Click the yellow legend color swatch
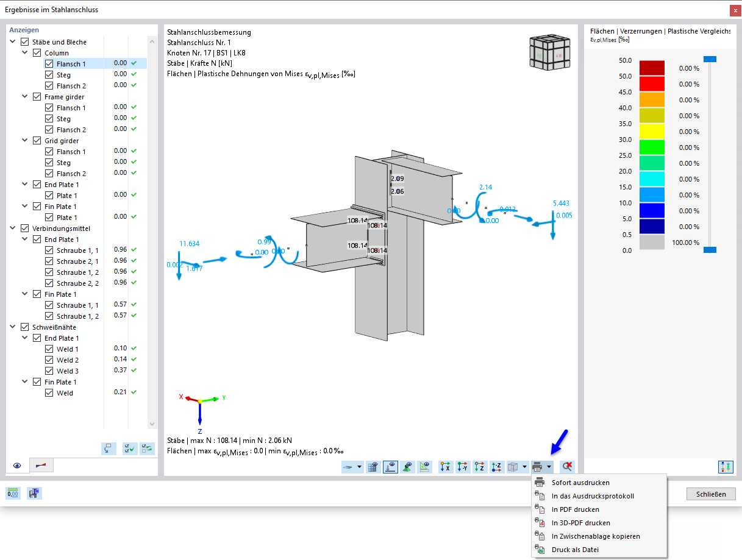742x560 pixels. coord(651,131)
